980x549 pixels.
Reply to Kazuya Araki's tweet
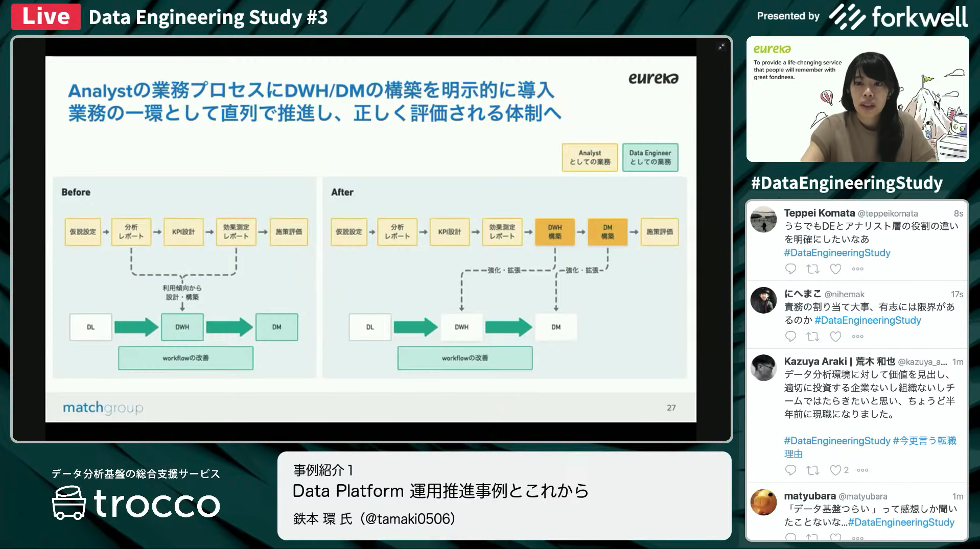tap(790, 470)
